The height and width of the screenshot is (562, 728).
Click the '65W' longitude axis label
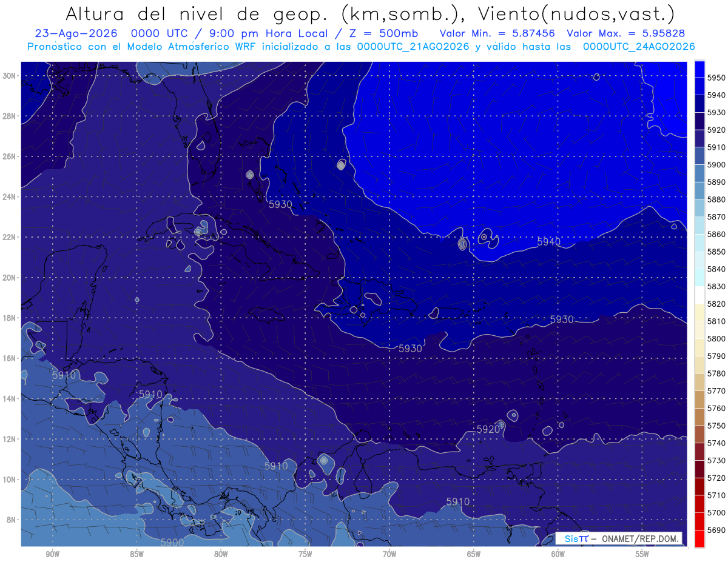474,554
